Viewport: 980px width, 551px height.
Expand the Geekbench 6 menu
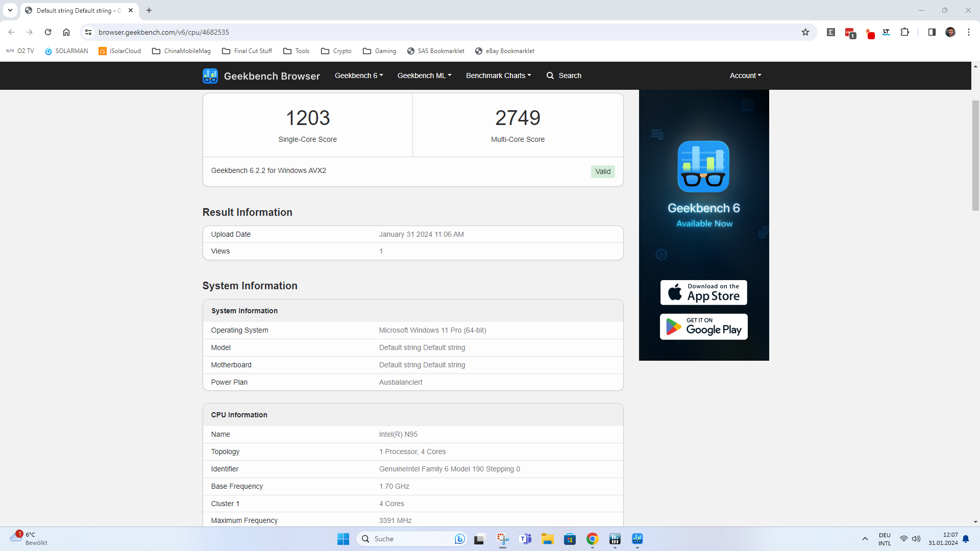[x=359, y=76]
